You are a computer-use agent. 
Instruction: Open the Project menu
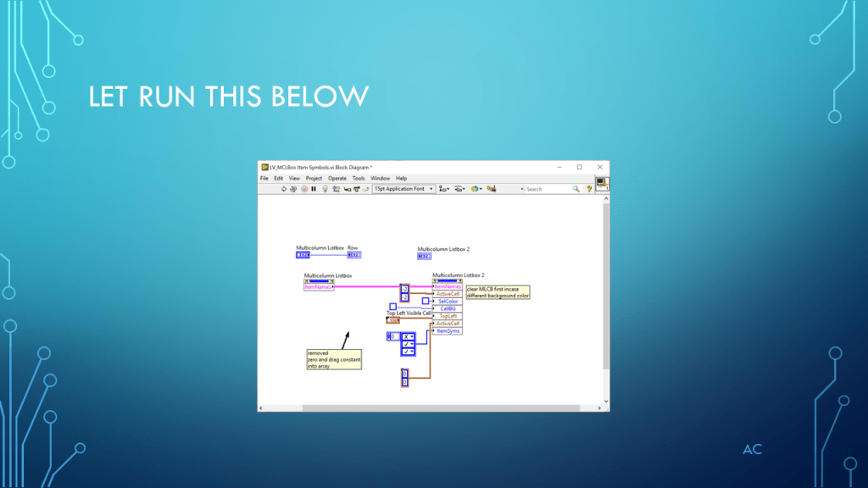pyautogui.click(x=314, y=179)
